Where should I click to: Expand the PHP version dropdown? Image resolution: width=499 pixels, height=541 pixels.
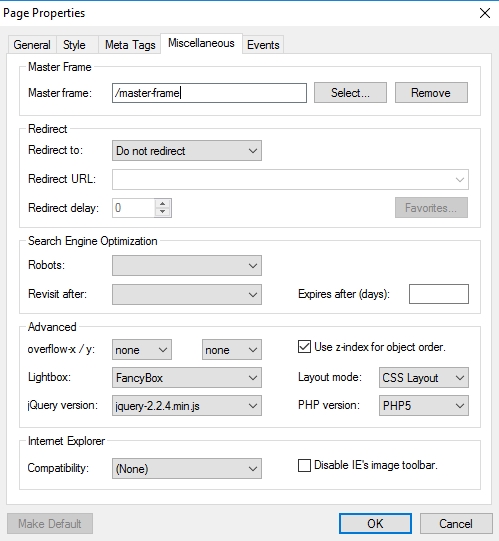[x=424, y=405]
